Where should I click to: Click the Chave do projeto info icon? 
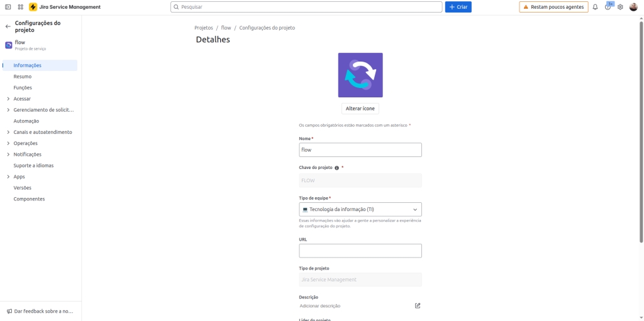(x=337, y=168)
